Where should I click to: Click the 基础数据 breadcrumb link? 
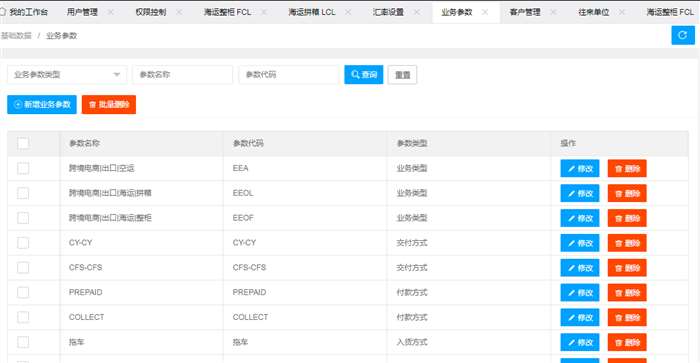coord(16,35)
